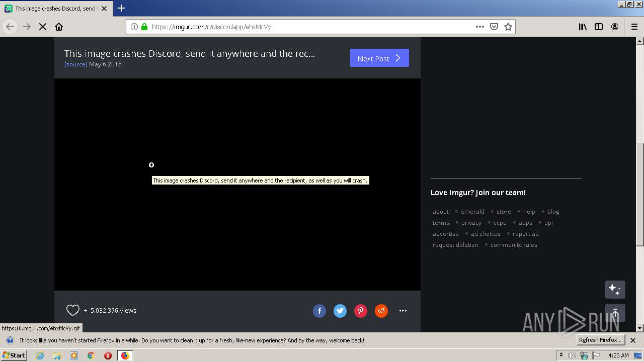Share the post on Facebook
The height and width of the screenshot is (362, 644).
(x=319, y=311)
